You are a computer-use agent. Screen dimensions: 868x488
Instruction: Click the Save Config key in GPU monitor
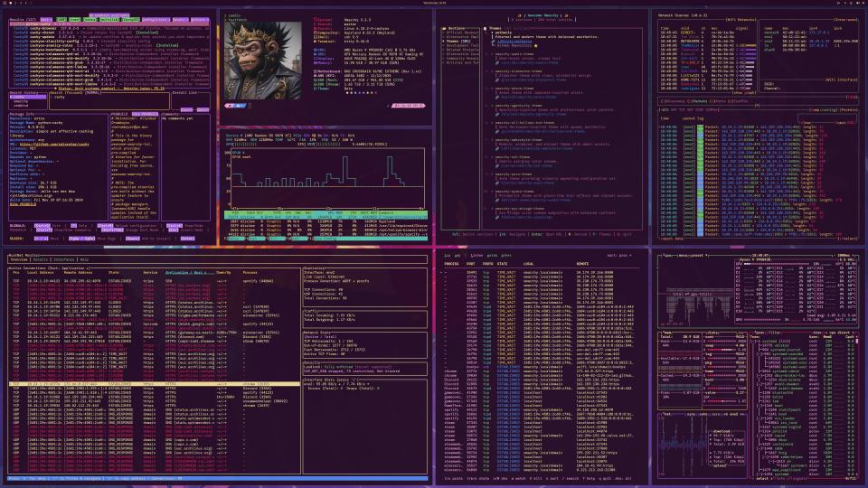(x=324, y=239)
